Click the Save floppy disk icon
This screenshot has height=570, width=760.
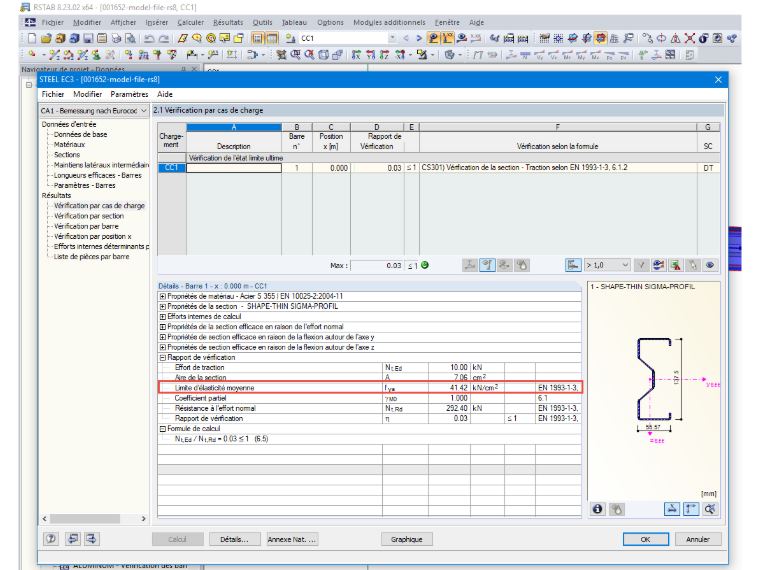pos(88,38)
